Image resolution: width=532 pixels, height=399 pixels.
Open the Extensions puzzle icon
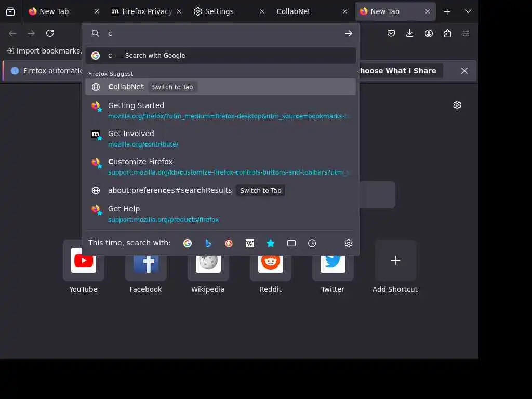point(447,33)
